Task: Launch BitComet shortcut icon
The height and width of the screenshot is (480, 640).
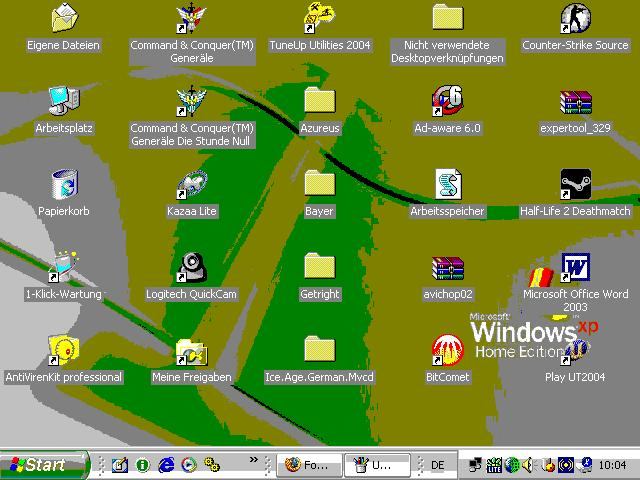Action: 447,350
